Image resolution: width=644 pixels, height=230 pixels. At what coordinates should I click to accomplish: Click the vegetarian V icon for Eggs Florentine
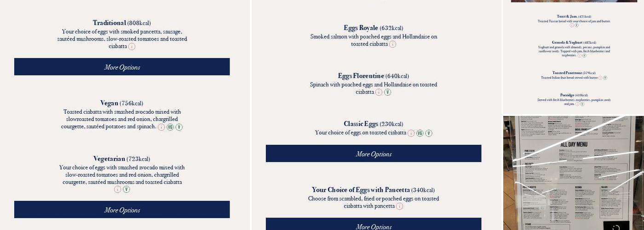388,92
